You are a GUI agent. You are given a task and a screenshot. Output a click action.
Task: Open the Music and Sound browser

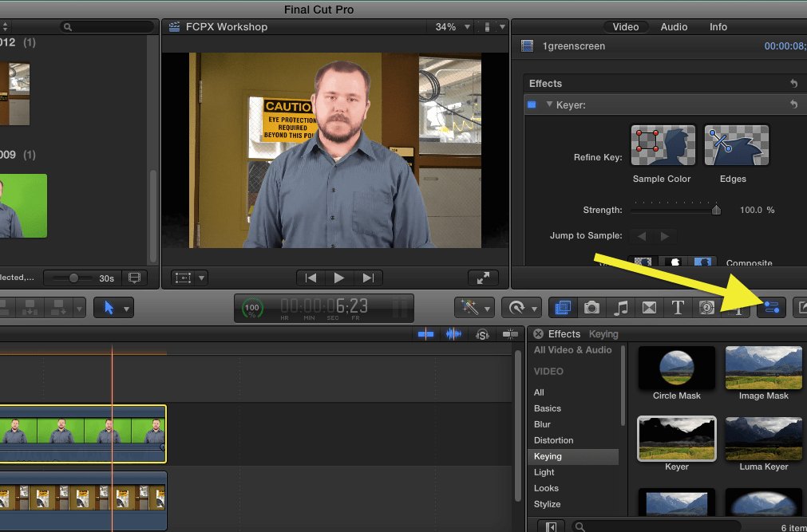coord(620,307)
